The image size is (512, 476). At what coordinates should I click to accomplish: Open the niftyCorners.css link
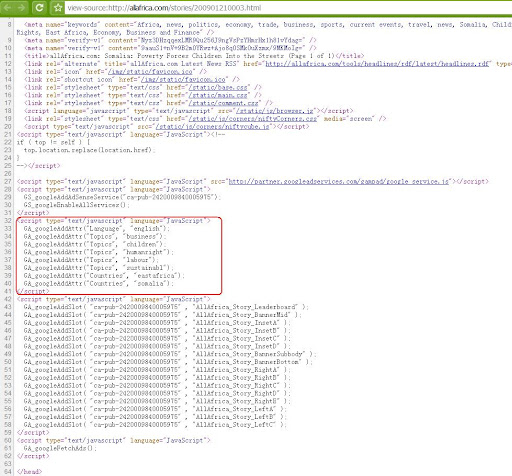252,119
